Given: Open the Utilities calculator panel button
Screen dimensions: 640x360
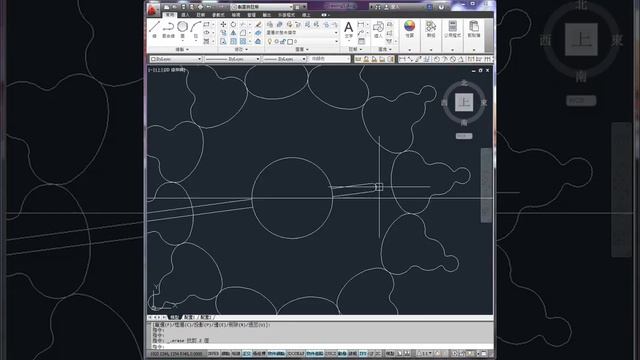Looking at the screenshot, I should pyautogui.click(x=452, y=29).
